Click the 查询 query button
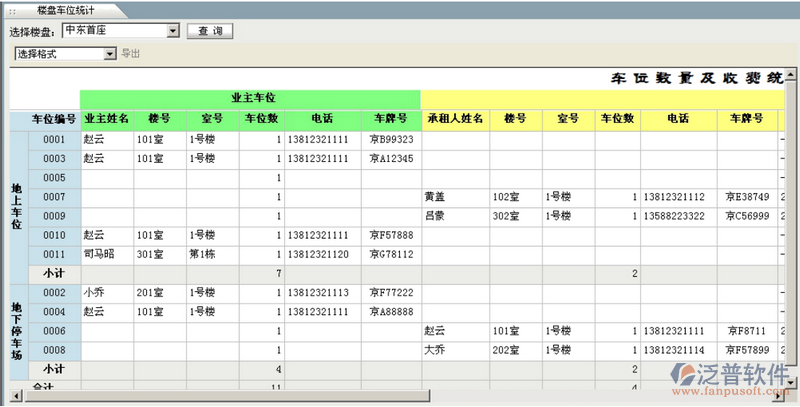 (210, 31)
